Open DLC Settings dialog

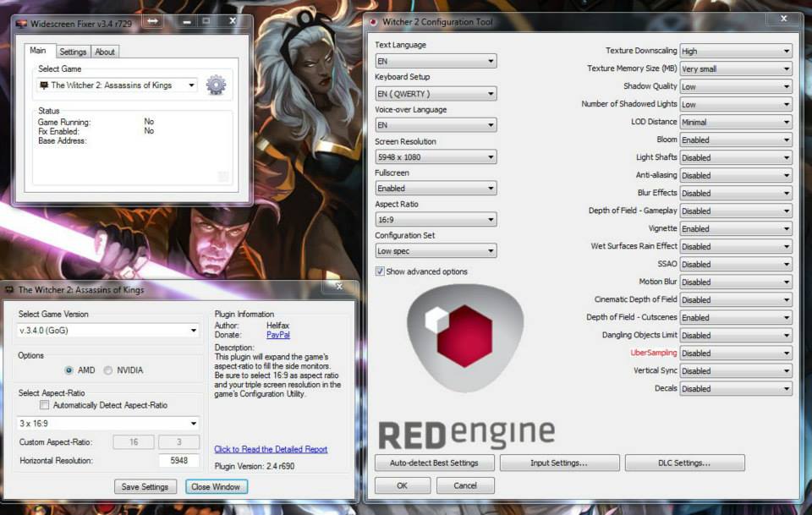(684, 463)
